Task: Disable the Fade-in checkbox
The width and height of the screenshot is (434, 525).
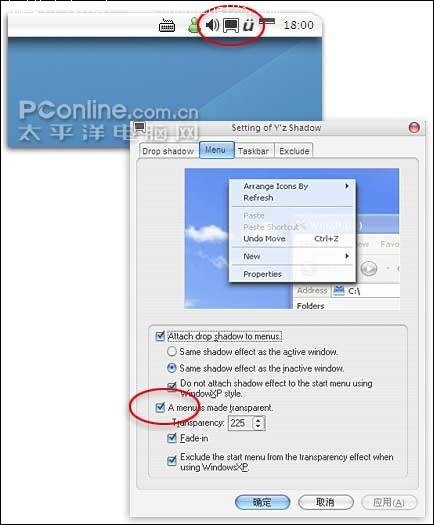Action: (x=172, y=438)
